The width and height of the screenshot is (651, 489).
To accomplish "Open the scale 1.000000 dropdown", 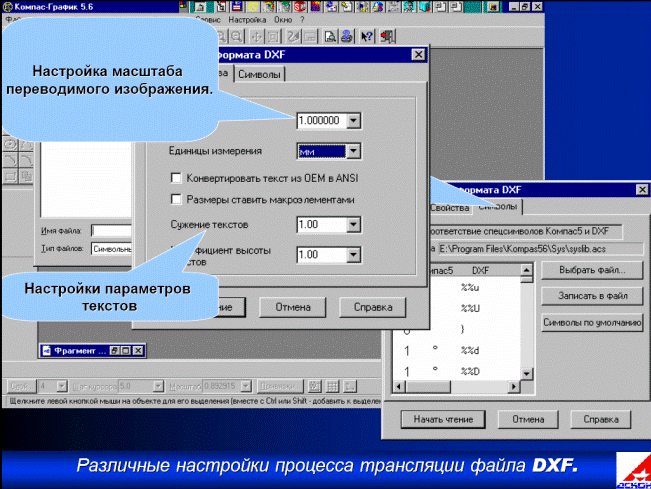I will coord(353,121).
